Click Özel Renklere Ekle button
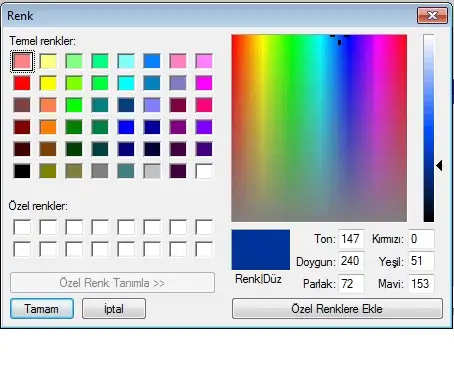Screen dimensions: 454x378 tap(337, 309)
